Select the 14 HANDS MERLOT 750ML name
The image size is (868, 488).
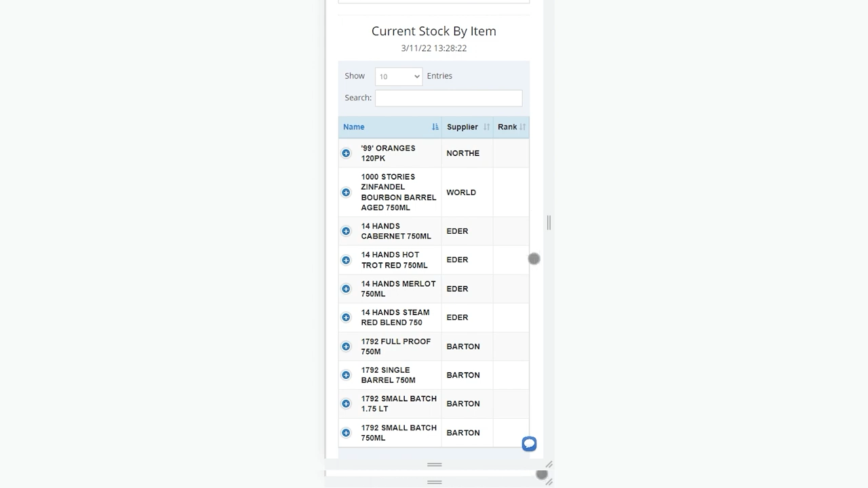[x=398, y=289]
